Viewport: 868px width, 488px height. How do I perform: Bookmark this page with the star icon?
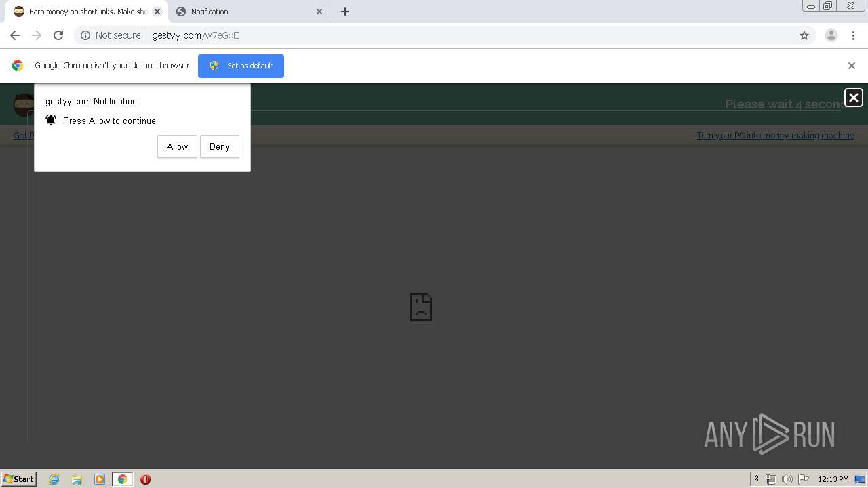click(x=804, y=35)
